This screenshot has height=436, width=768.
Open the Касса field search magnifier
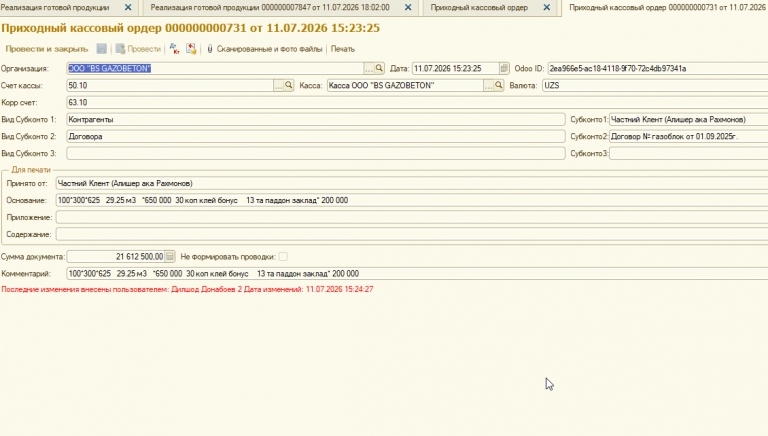[x=499, y=85]
